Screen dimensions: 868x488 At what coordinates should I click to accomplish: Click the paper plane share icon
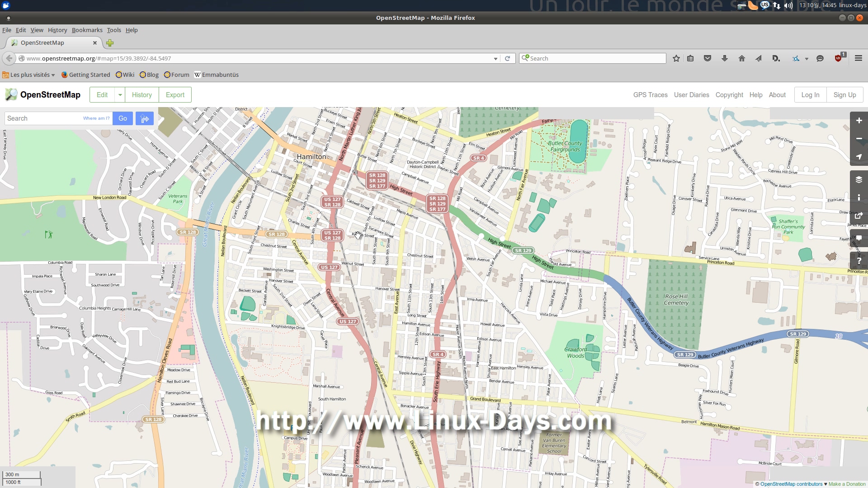[x=759, y=58]
